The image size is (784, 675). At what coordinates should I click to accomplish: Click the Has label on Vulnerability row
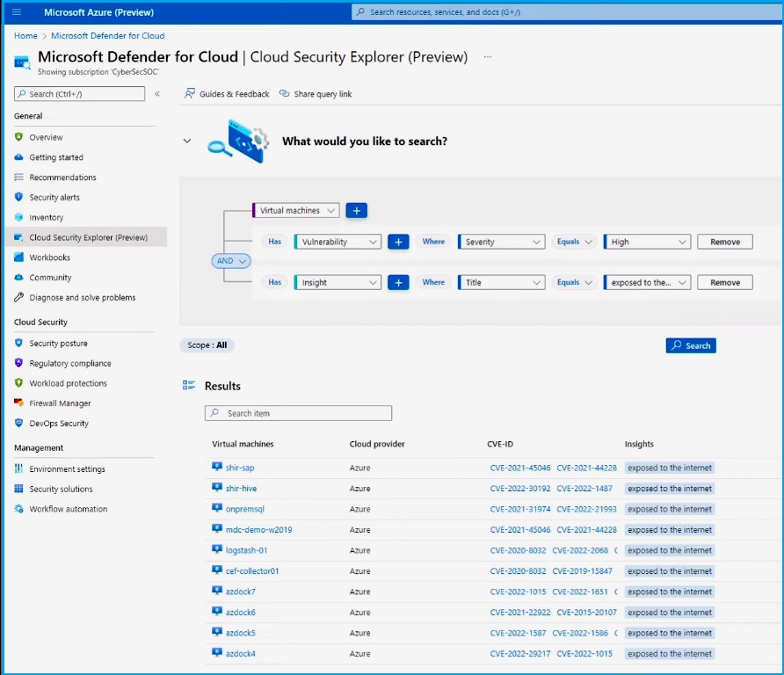tap(274, 242)
